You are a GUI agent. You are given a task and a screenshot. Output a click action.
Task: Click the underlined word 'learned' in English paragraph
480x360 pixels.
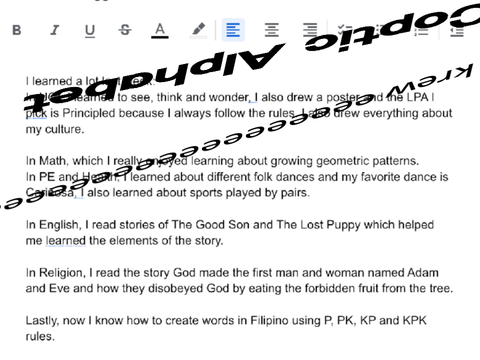click(x=66, y=240)
